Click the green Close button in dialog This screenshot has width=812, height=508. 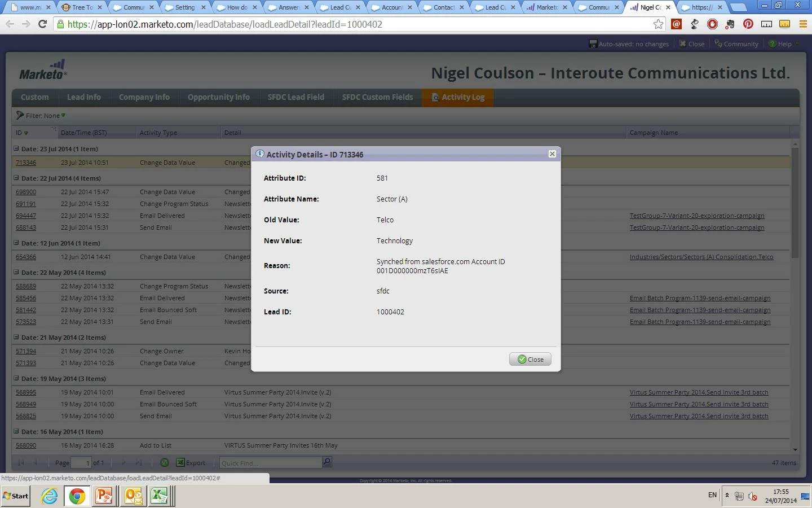(x=530, y=359)
